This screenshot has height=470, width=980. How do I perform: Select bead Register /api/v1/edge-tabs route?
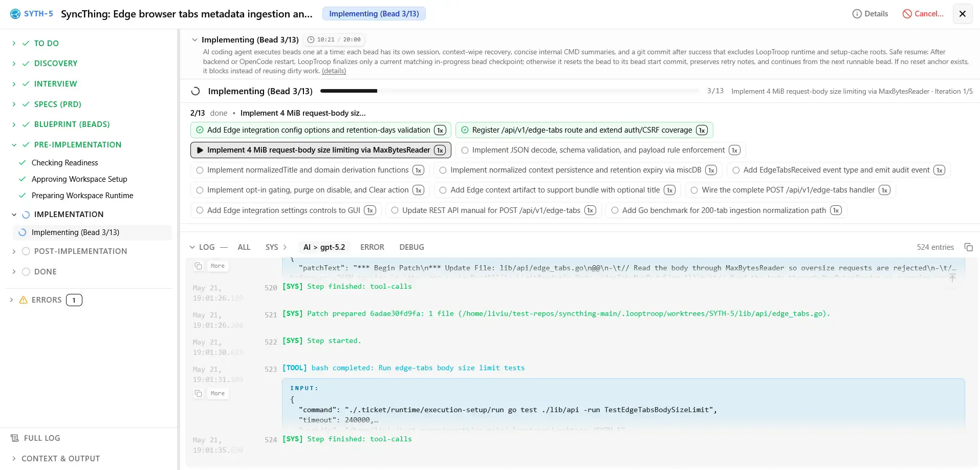click(x=584, y=130)
